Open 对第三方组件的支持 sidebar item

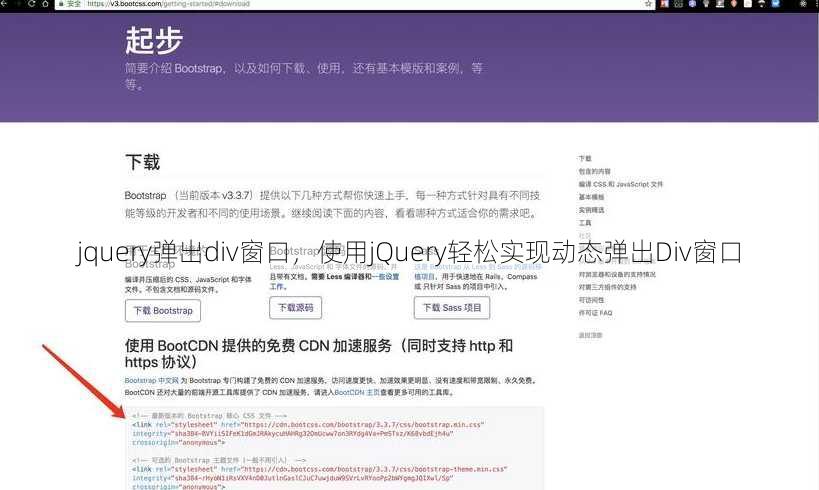[607, 287]
